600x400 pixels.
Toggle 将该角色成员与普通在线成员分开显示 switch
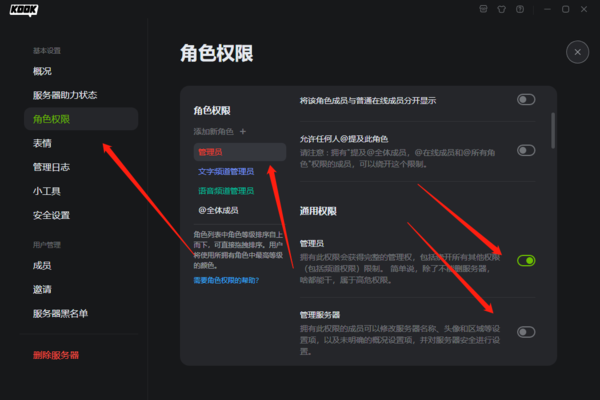coord(526,100)
